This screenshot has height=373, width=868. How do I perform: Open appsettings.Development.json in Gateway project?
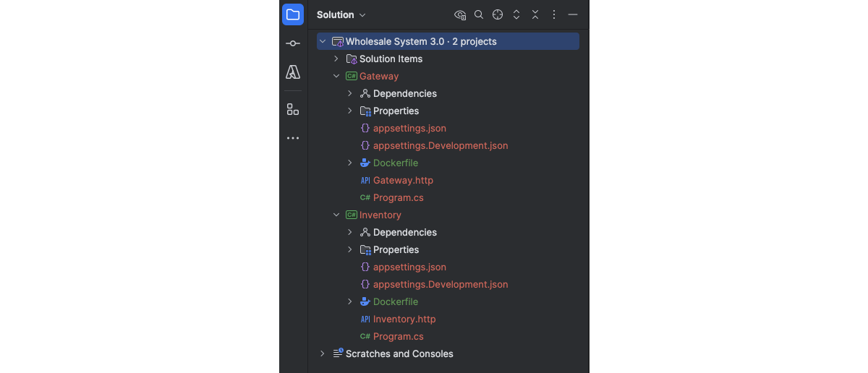(x=441, y=145)
